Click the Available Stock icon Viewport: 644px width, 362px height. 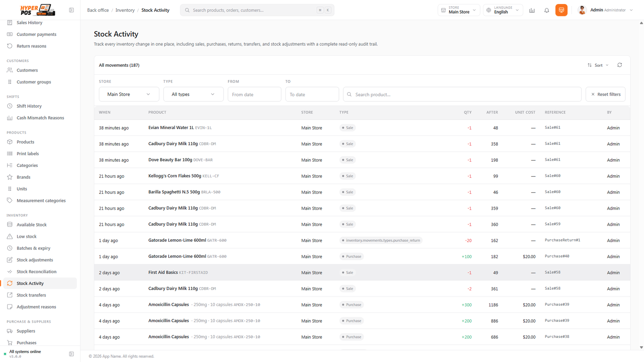click(10, 224)
